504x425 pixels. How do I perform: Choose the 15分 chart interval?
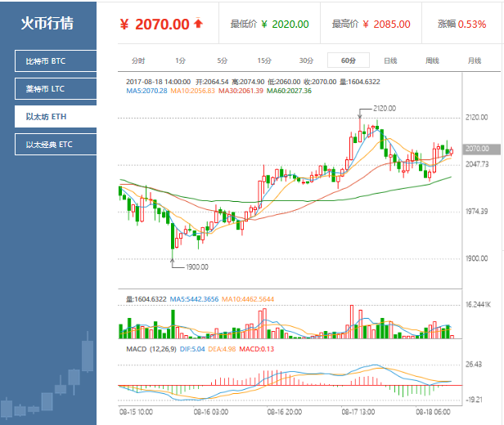pyautogui.click(x=264, y=60)
